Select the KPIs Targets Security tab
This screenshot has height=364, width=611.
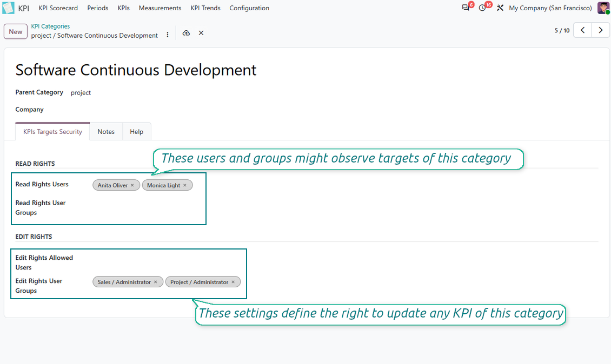tap(52, 132)
